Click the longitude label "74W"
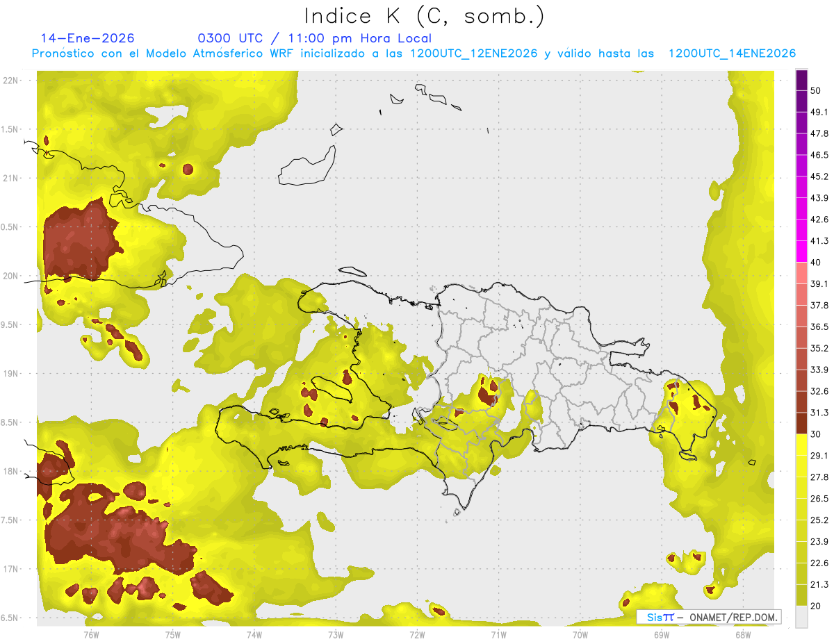The width and height of the screenshot is (834, 644). point(254,634)
